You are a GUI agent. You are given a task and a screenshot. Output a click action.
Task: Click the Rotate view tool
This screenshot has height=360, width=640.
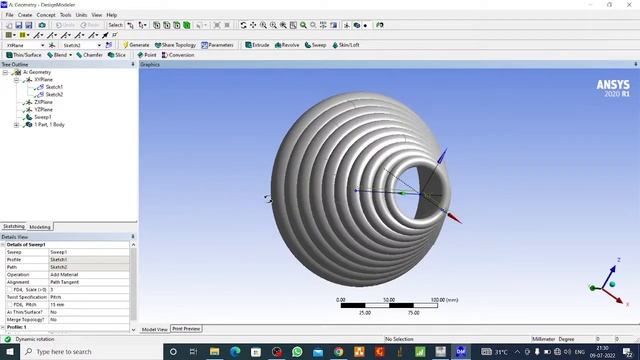point(243,25)
